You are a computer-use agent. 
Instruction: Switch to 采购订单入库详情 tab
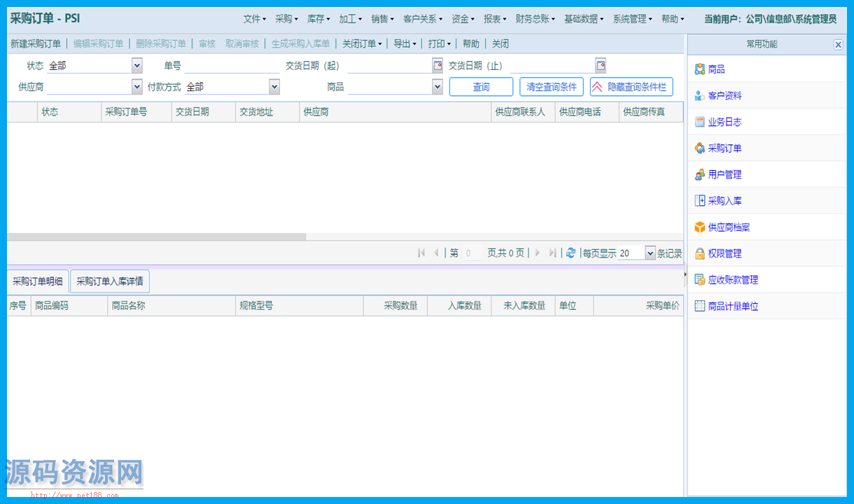click(x=110, y=281)
